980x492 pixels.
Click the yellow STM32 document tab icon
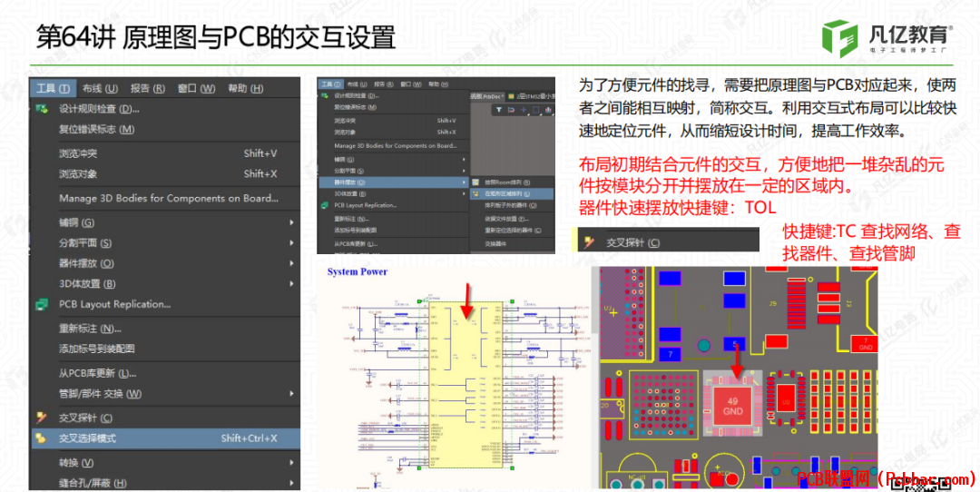tap(512, 96)
